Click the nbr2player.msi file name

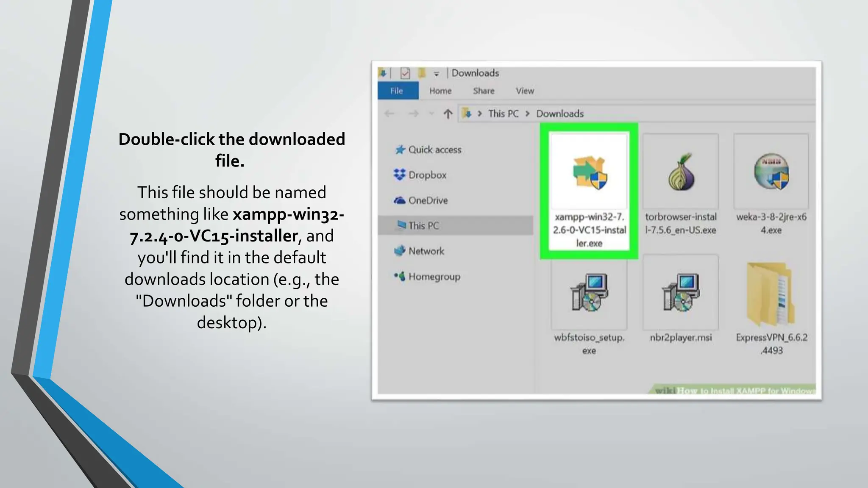click(681, 337)
